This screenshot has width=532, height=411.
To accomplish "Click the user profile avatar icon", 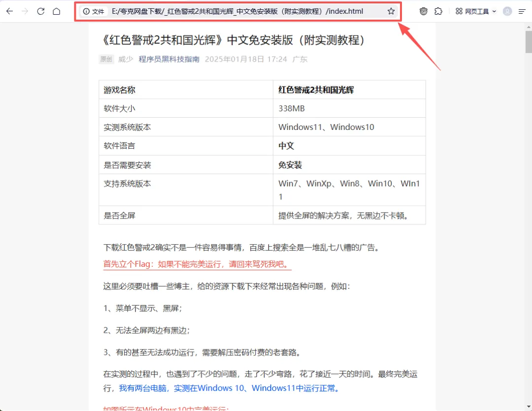I will pos(507,11).
